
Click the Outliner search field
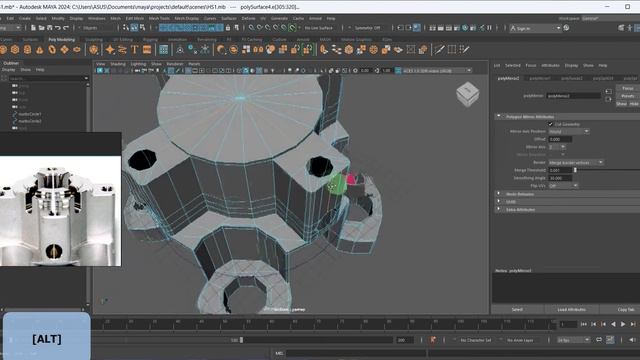coord(48,78)
